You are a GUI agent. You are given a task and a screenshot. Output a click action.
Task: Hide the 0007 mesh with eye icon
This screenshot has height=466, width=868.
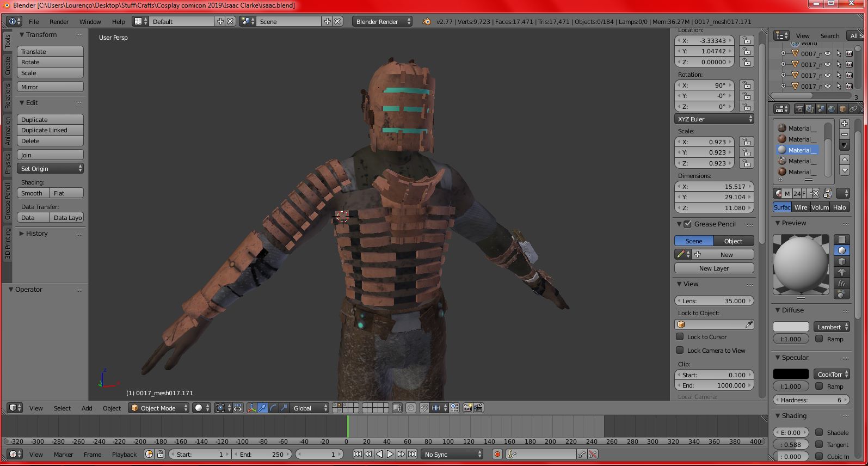click(828, 53)
